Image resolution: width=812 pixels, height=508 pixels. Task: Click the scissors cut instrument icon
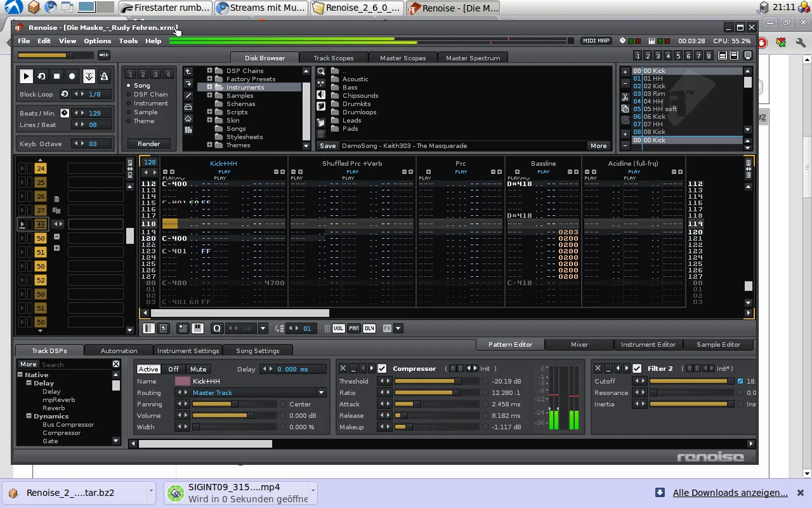[625, 97]
